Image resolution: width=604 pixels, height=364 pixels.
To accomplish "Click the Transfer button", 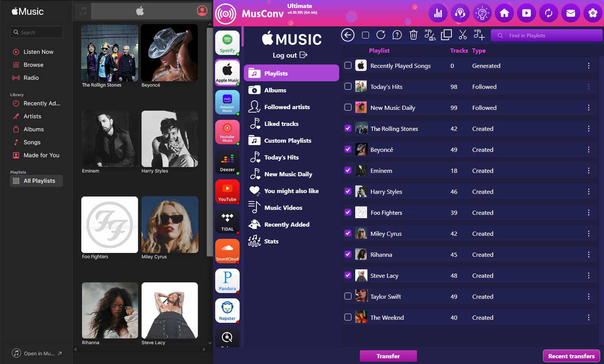I will [x=388, y=356].
